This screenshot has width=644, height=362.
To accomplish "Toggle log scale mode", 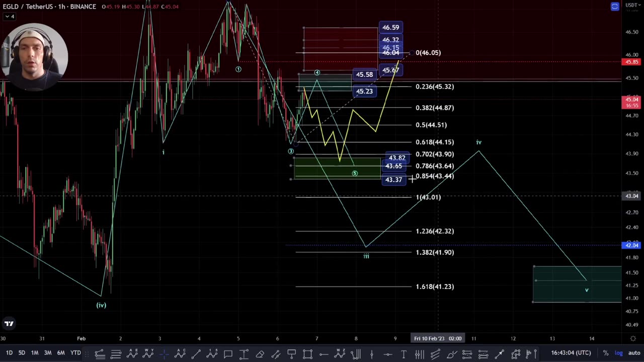I will (618, 353).
